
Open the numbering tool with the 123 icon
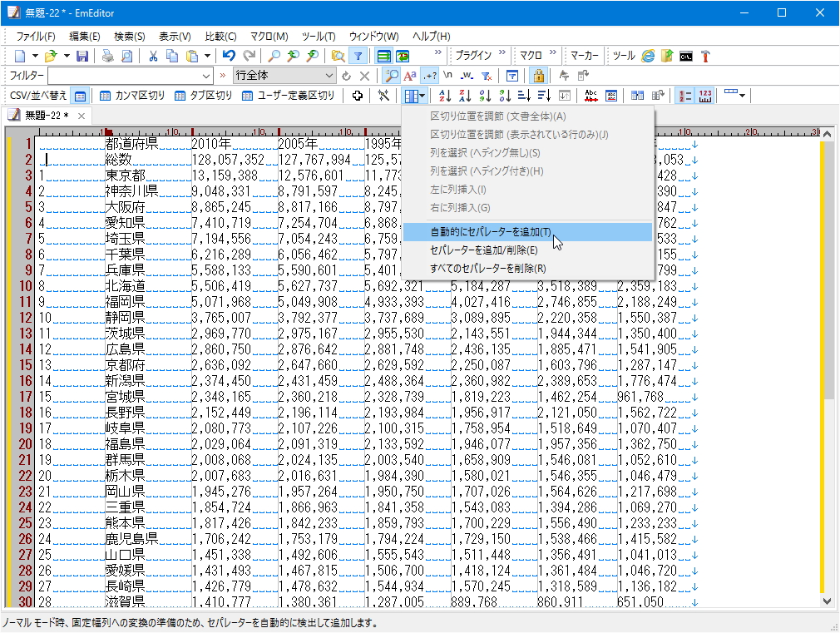704,95
